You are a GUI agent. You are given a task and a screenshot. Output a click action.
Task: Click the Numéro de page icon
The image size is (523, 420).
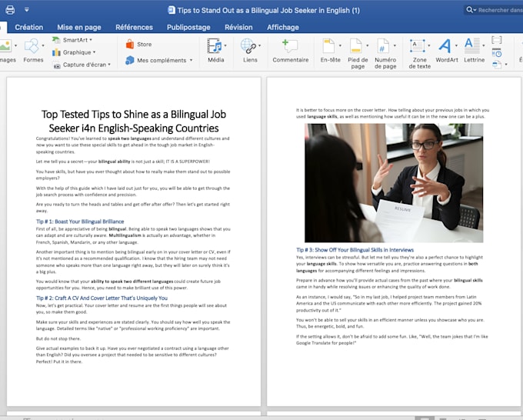383,45
